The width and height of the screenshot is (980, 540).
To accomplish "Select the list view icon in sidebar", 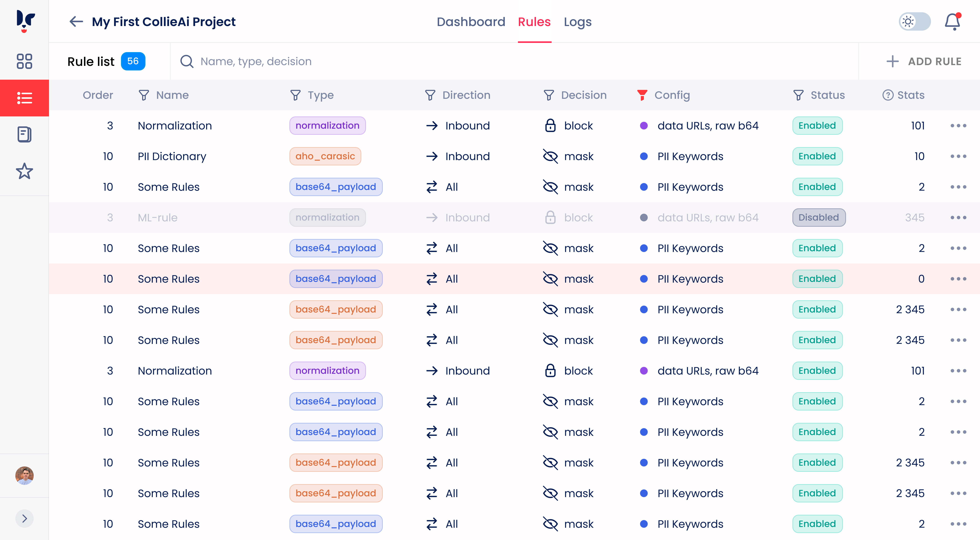I will click(24, 98).
